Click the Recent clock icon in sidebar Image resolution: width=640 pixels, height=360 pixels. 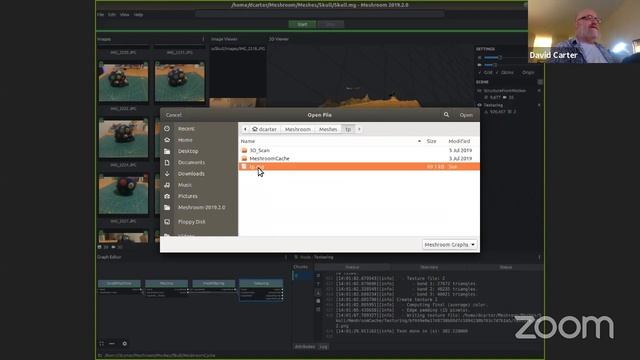[167, 129]
